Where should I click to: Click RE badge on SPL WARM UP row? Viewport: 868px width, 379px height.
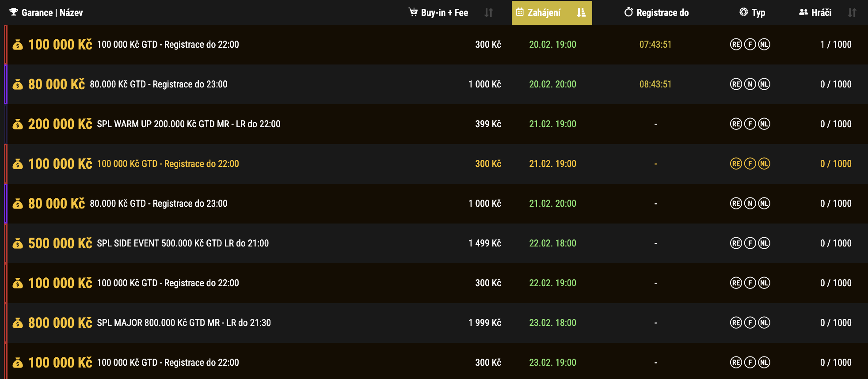click(x=736, y=124)
